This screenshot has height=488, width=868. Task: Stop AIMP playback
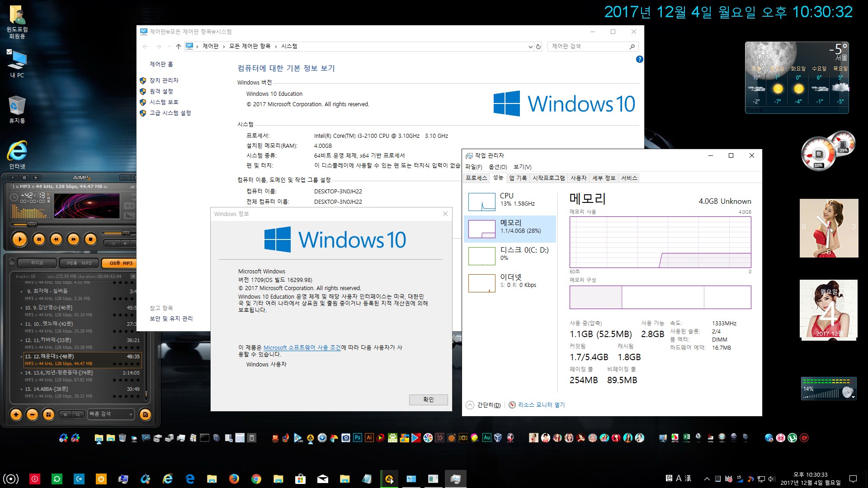[90, 239]
